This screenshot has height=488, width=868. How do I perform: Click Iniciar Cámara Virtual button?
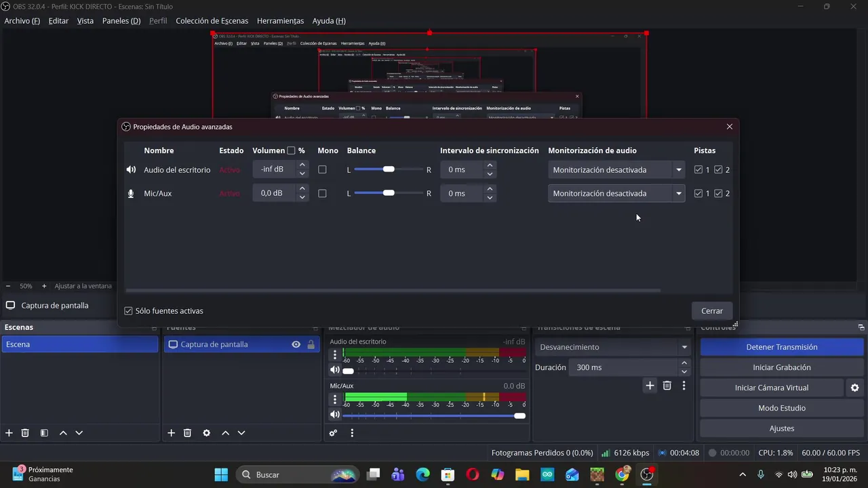772,388
